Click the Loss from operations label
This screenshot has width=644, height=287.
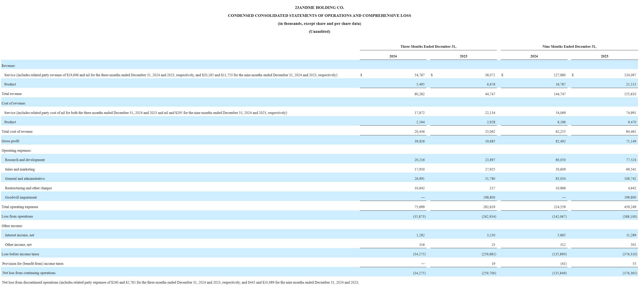(x=17, y=216)
